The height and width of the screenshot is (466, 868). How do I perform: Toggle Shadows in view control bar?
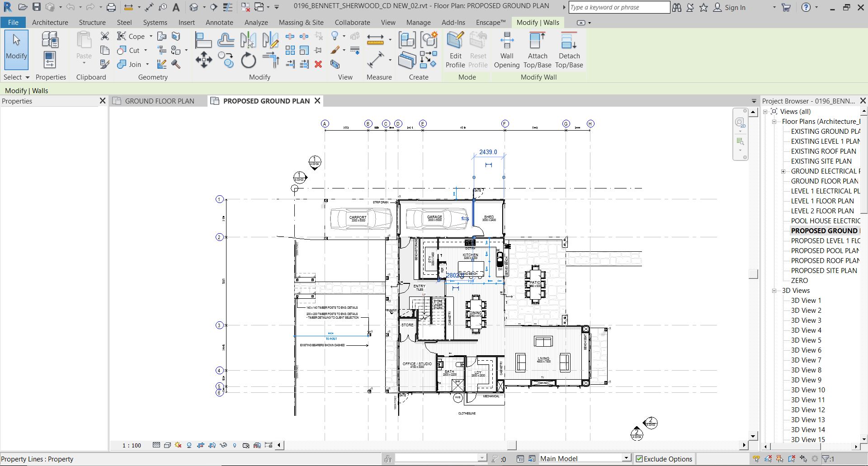tap(189, 445)
